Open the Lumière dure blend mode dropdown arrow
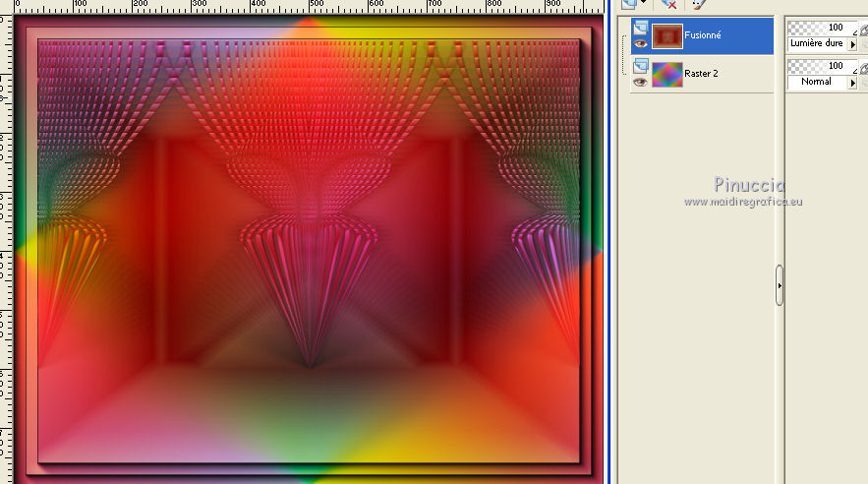This screenshot has width=868, height=484. (x=852, y=44)
